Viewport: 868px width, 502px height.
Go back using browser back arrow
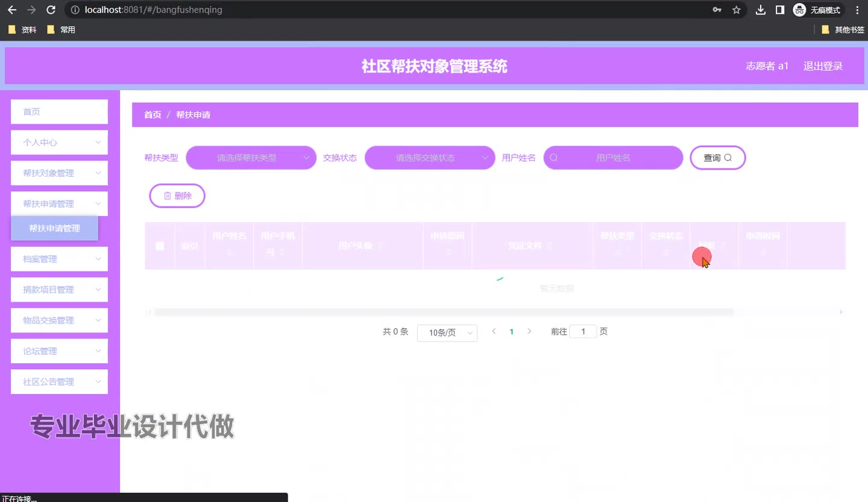pos(12,10)
